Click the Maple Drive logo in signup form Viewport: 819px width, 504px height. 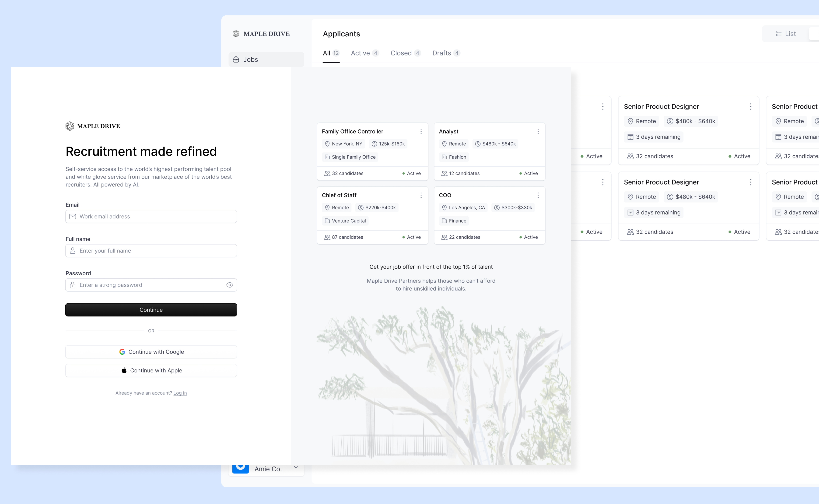click(x=70, y=126)
